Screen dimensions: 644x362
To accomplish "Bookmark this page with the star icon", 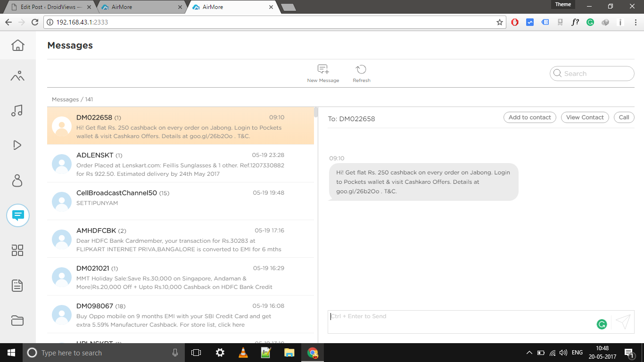I will click(x=500, y=22).
